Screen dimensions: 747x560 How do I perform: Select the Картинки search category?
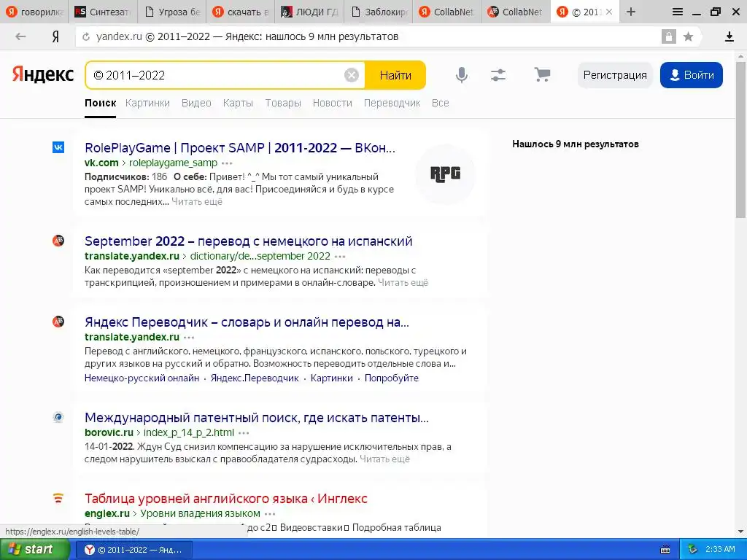tap(147, 103)
